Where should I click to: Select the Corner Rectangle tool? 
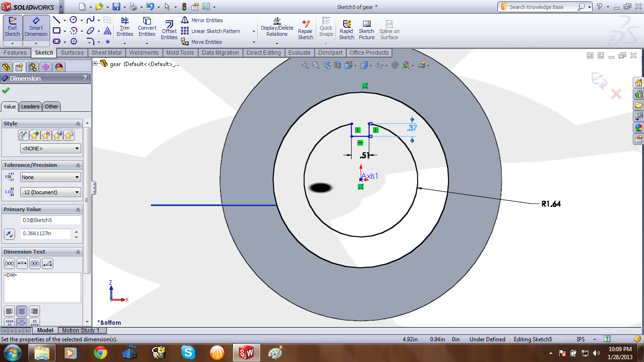(x=57, y=31)
